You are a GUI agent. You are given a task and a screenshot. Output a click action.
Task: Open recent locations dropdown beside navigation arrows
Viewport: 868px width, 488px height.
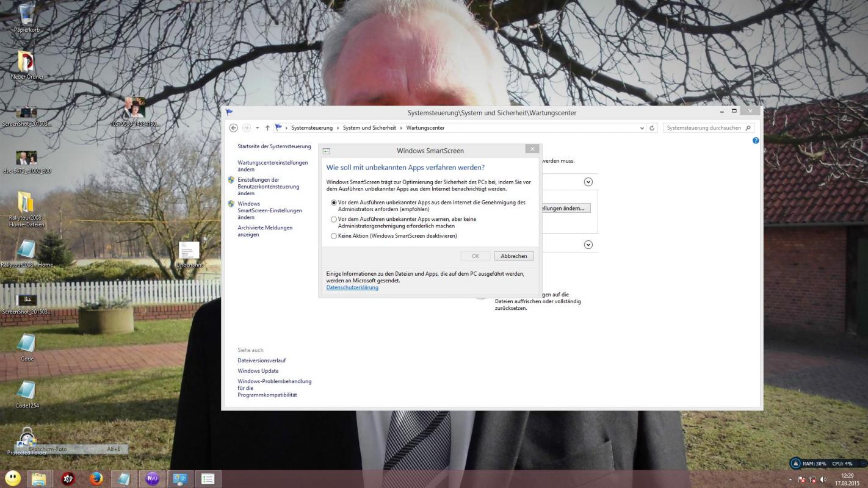[258, 128]
